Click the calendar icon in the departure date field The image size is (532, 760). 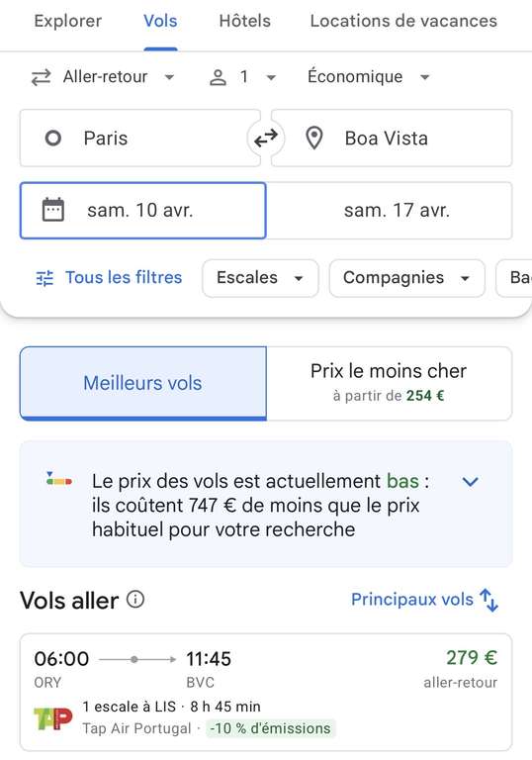pyautogui.click(x=53, y=210)
